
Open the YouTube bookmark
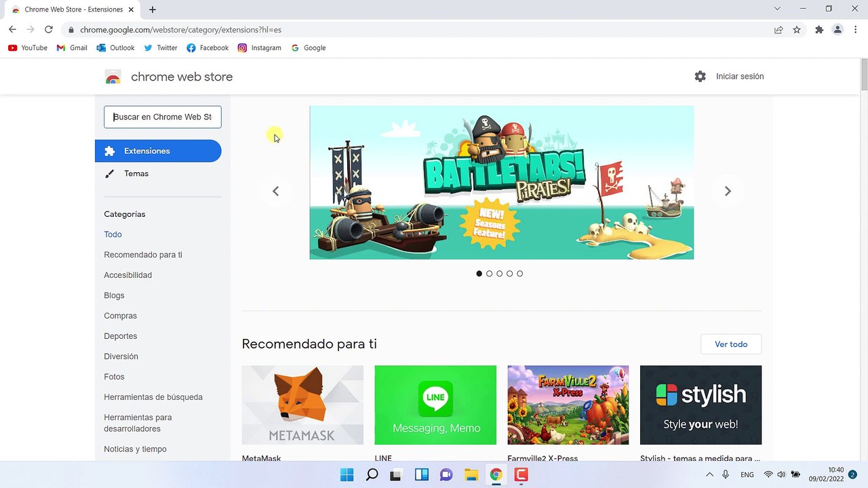pyautogui.click(x=28, y=48)
